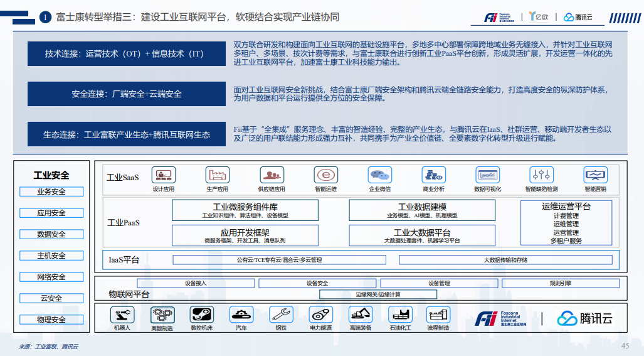Select the 高端装备 excavator icon
The image size is (644, 356).
point(360,315)
